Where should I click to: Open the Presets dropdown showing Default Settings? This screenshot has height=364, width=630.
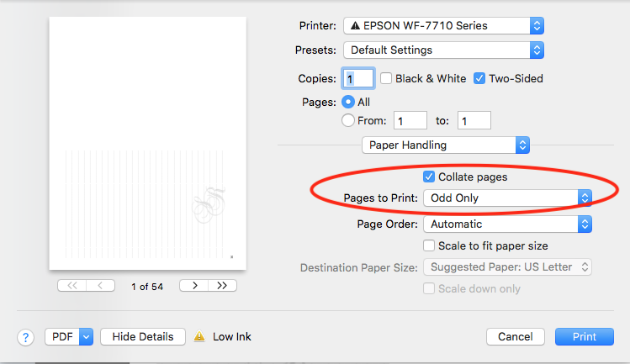[x=443, y=50]
